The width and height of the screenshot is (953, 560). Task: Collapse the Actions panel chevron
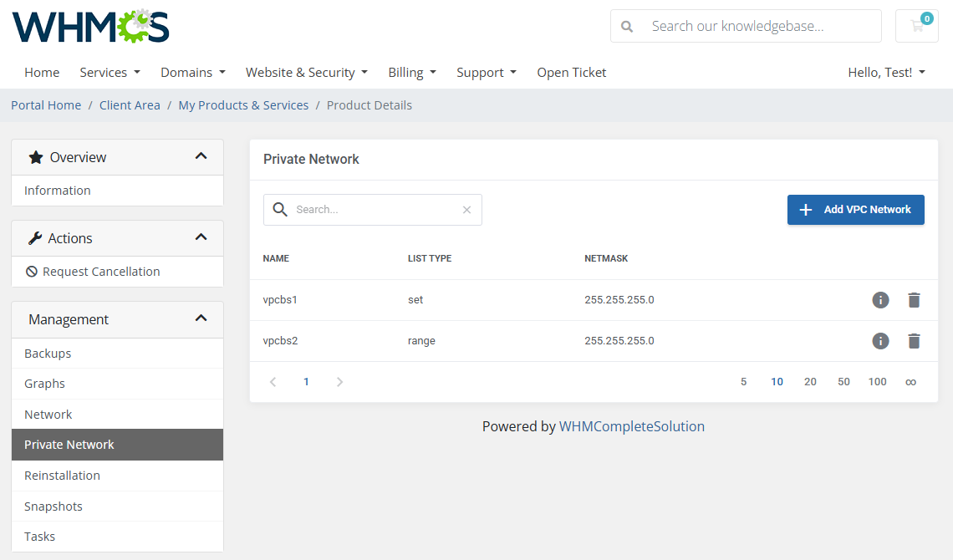pyautogui.click(x=201, y=237)
